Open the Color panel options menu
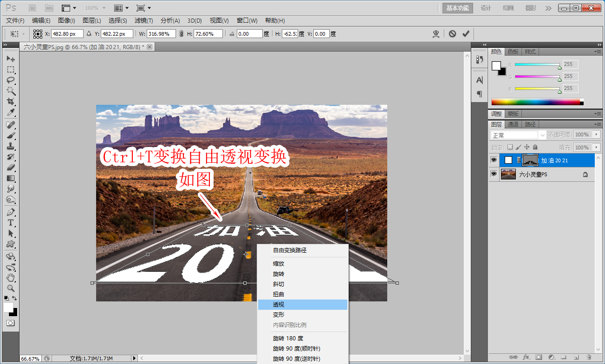 tap(597, 51)
